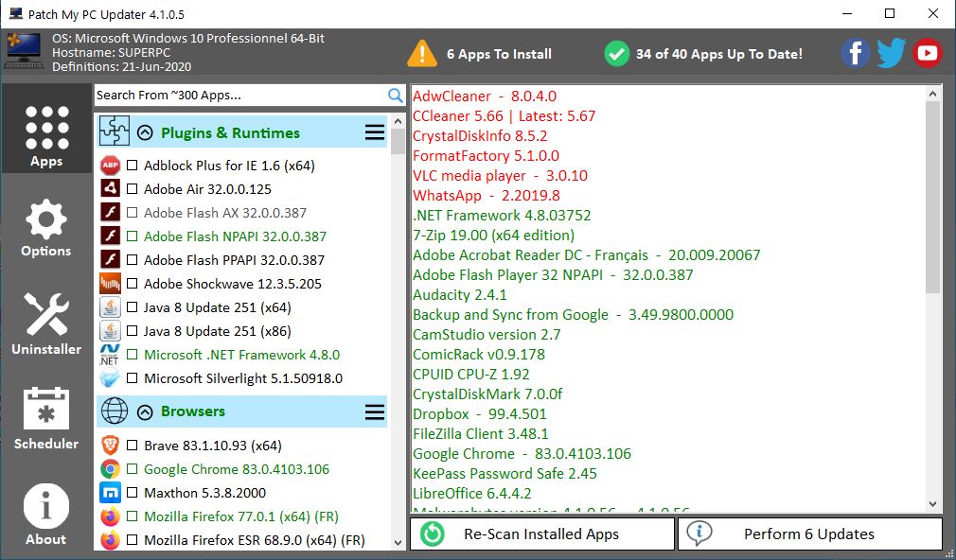The width and height of the screenshot is (956, 560).
Task: Collapse the Plugins & Runtimes category
Action: coord(145,132)
